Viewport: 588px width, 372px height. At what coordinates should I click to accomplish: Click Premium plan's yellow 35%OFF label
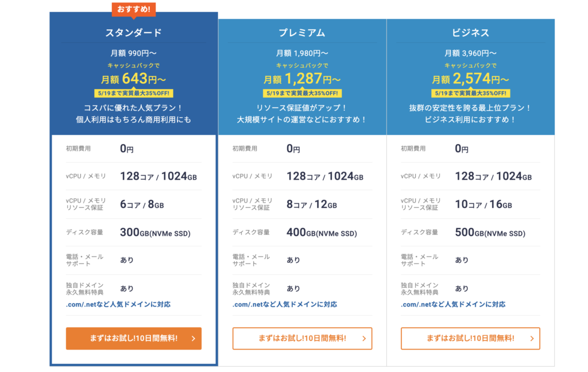(x=302, y=93)
